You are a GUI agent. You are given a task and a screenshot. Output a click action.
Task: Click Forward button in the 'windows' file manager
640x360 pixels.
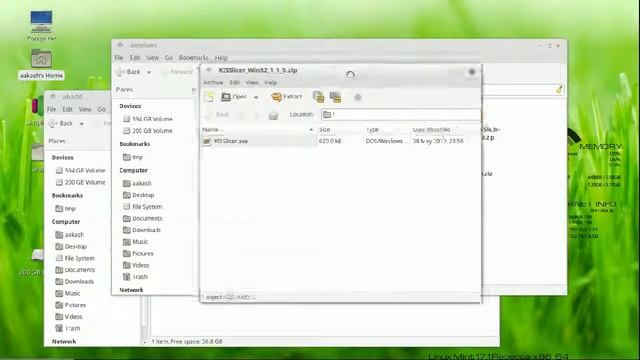pyautogui.click(x=178, y=72)
